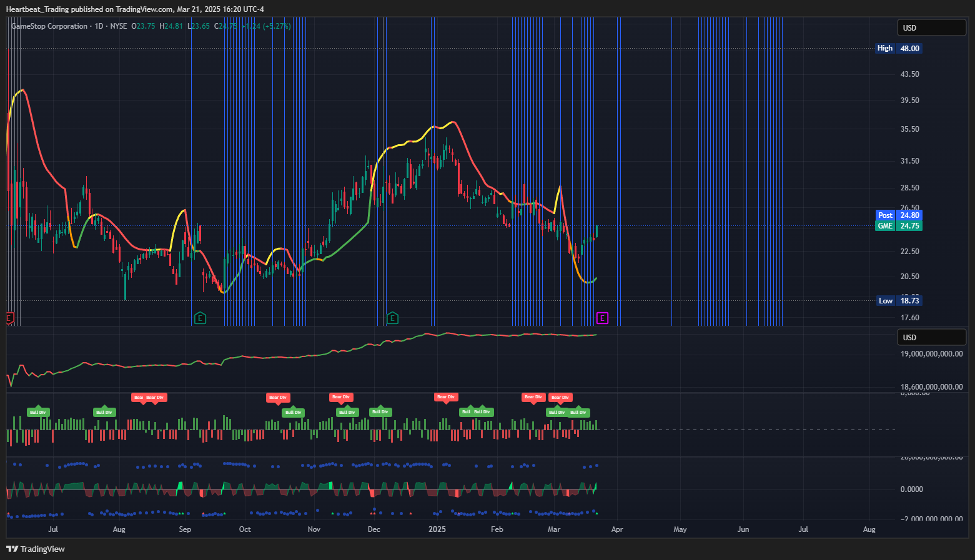Viewport: 975px width, 560px height.
Task: Click the 2025 label on the time axis
Action: tap(437, 529)
